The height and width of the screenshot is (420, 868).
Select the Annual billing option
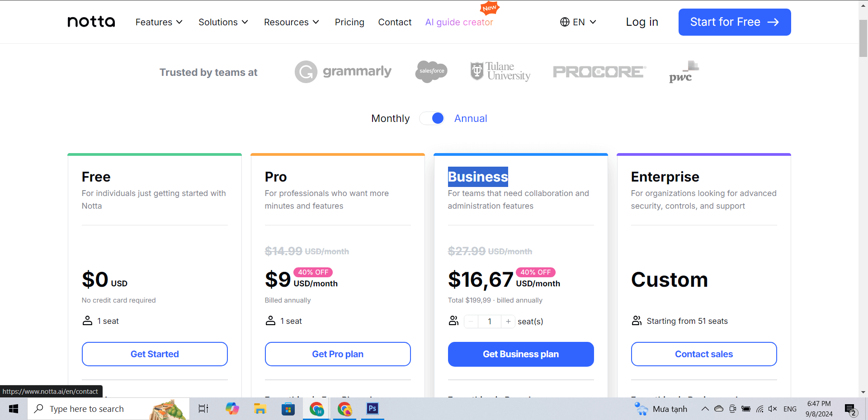coord(470,118)
